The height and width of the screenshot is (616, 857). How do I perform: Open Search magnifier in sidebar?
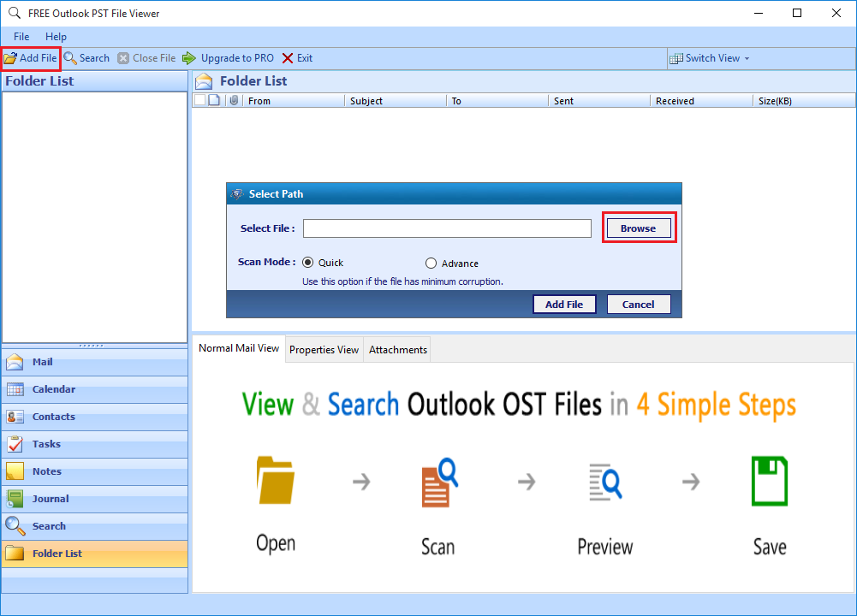click(x=15, y=526)
